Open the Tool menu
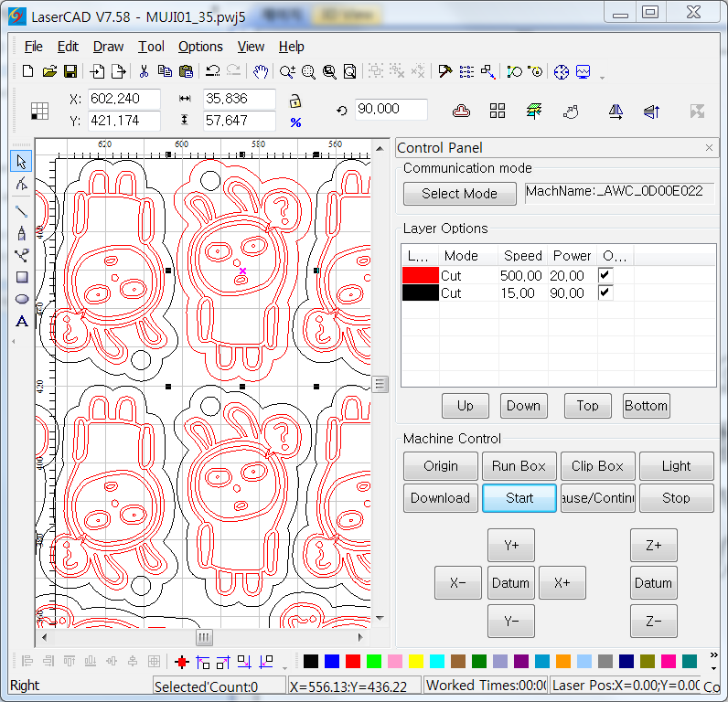The width and height of the screenshot is (728, 702). pyautogui.click(x=151, y=47)
